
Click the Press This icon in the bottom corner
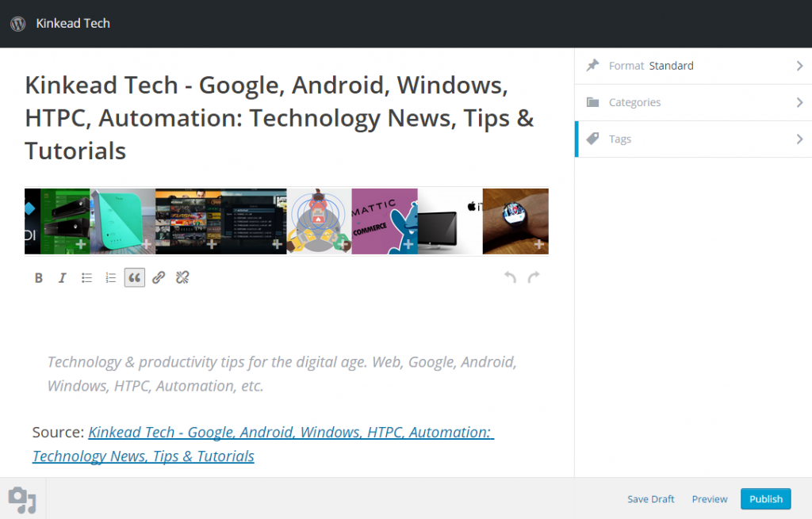pyautogui.click(x=21, y=499)
